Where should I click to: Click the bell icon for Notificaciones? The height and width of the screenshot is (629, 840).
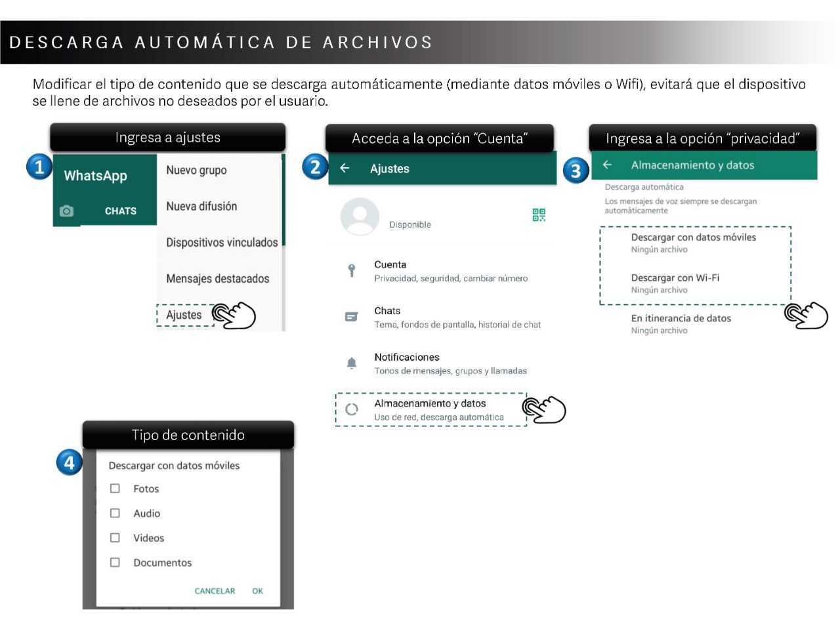coord(352,363)
